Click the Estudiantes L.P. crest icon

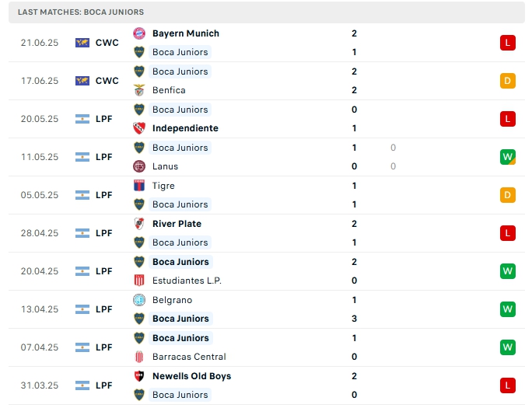tap(139, 281)
